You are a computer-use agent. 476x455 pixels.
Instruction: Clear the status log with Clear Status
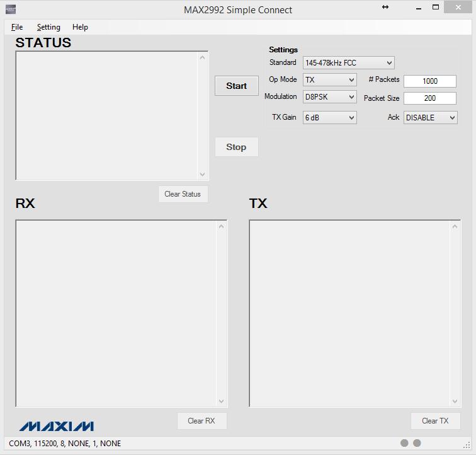point(183,194)
